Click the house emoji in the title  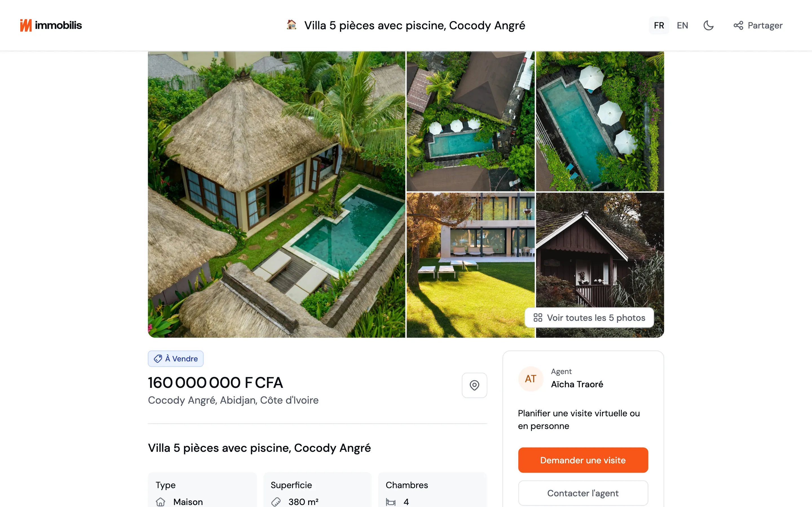click(291, 25)
